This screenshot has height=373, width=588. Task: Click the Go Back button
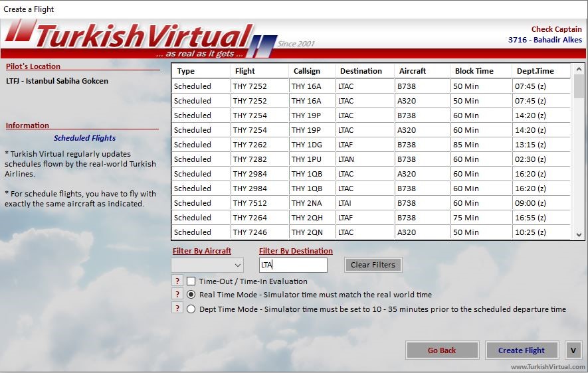pyautogui.click(x=442, y=350)
